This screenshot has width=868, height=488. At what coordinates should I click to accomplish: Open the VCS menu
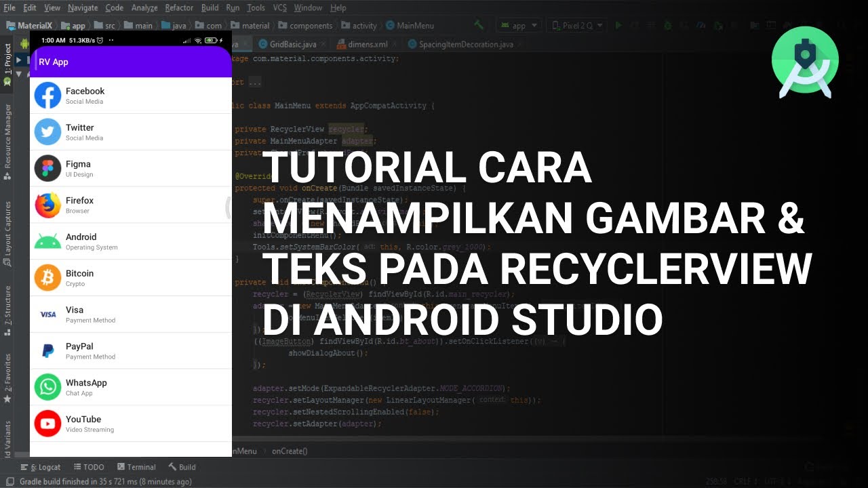point(279,7)
